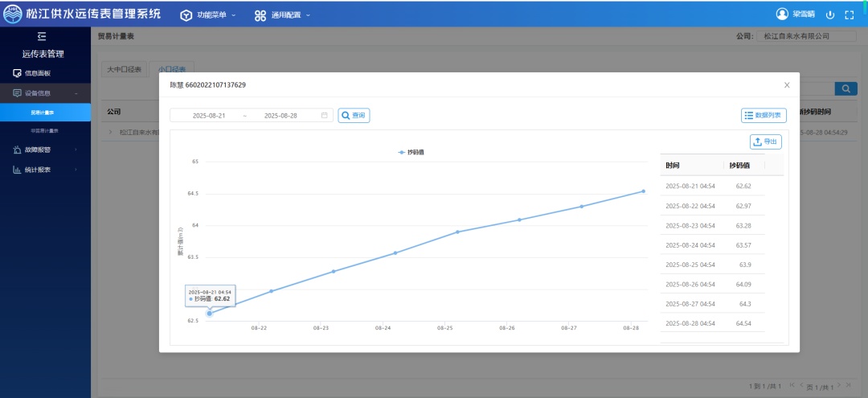Click end date field 2025-08-28
This screenshot has height=398, width=868.
(x=280, y=116)
